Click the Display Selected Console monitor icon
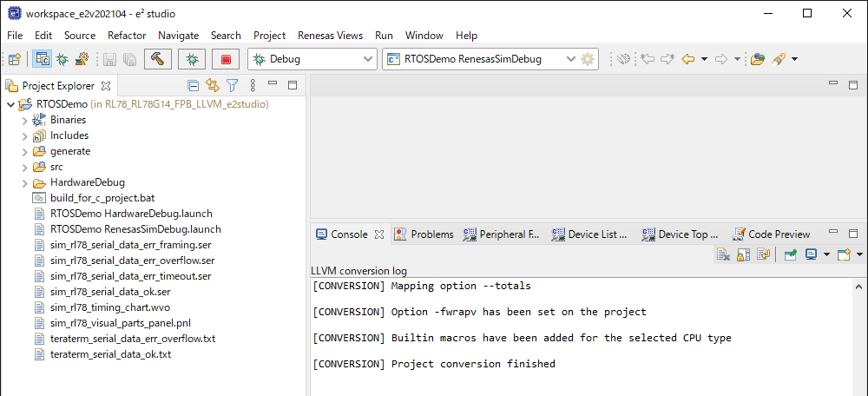This screenshot has width=868, height=396. click(x=811, y=254)
